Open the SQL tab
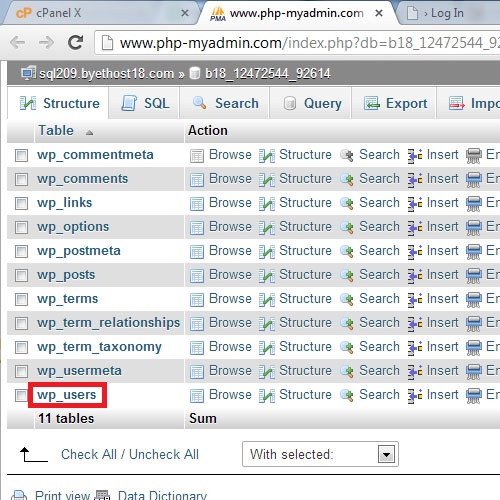The height and width of the screenshot is (500, 500). pyautogui.click(x=145, y=103)
